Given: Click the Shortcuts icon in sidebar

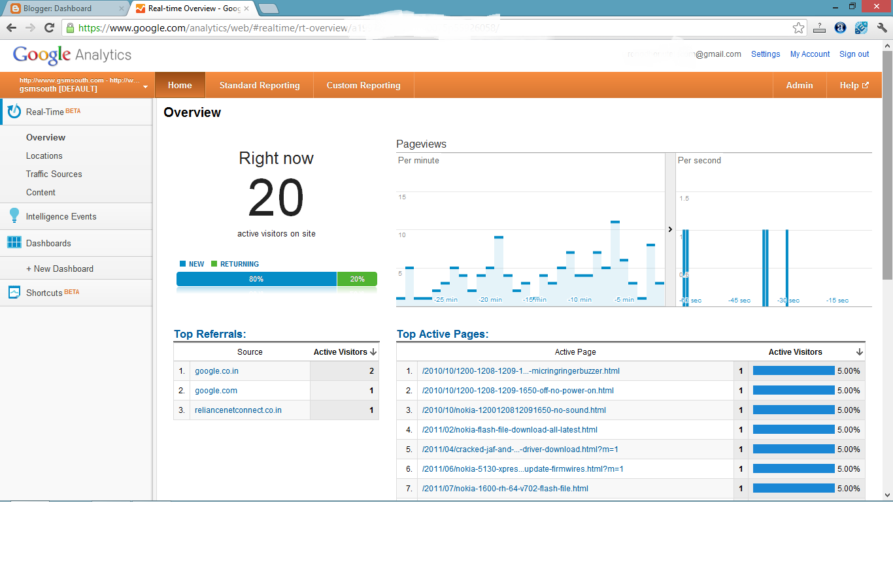Looking at the screenshot, I should [x=14, y=292].
